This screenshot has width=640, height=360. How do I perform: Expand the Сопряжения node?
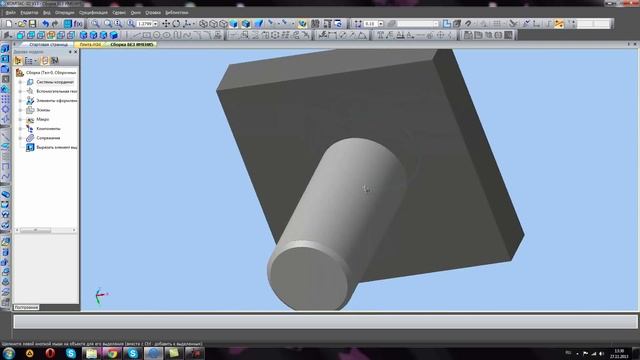tap(20, 138)
